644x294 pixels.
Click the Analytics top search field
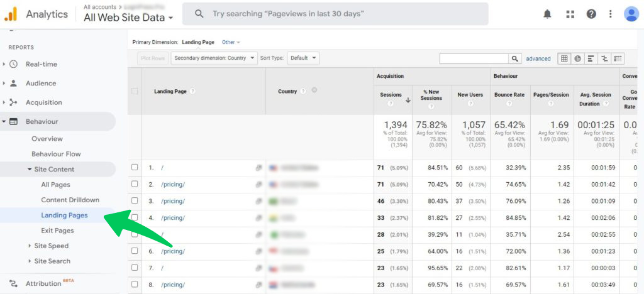(340, 14)
